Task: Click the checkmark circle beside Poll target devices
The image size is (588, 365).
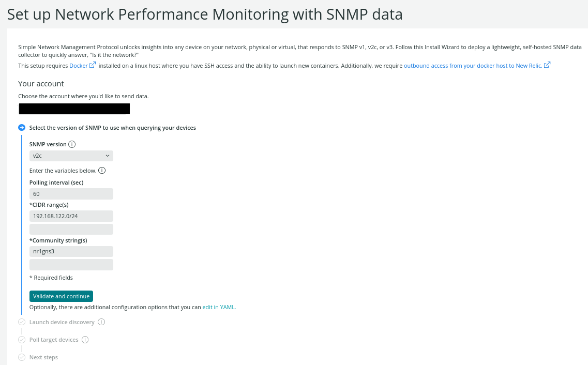Action: (21, 340)
